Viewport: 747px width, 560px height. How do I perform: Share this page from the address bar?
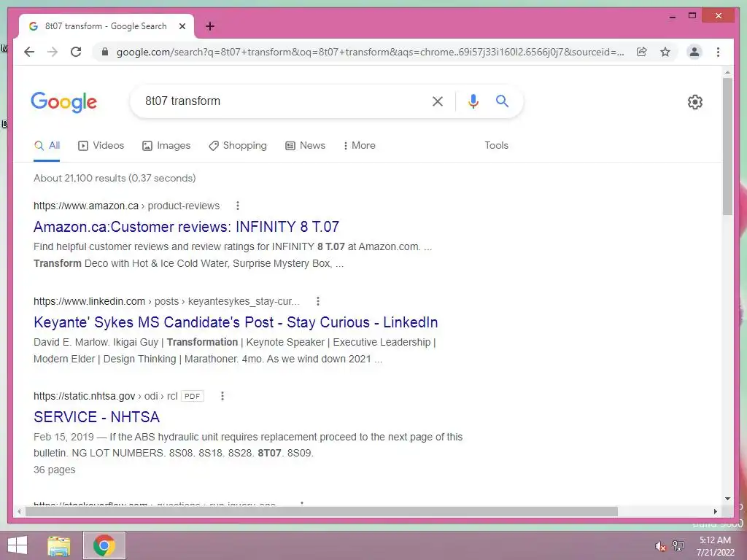pyautogui.click(x=642, y=52)
